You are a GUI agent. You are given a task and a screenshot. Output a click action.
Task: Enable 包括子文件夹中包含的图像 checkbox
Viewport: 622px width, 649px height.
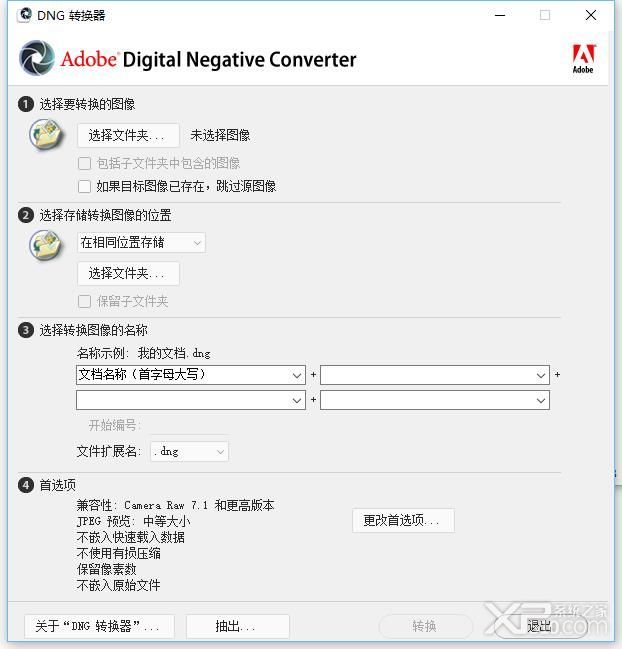click(x=84, y=163)
